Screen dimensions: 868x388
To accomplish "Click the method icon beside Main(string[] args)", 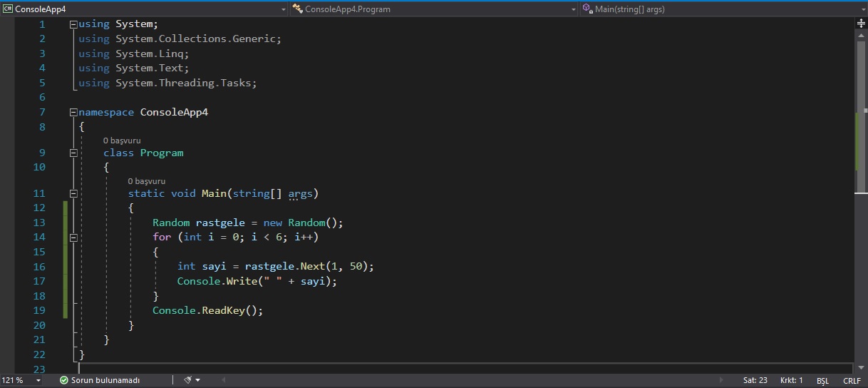I will 587,9.
